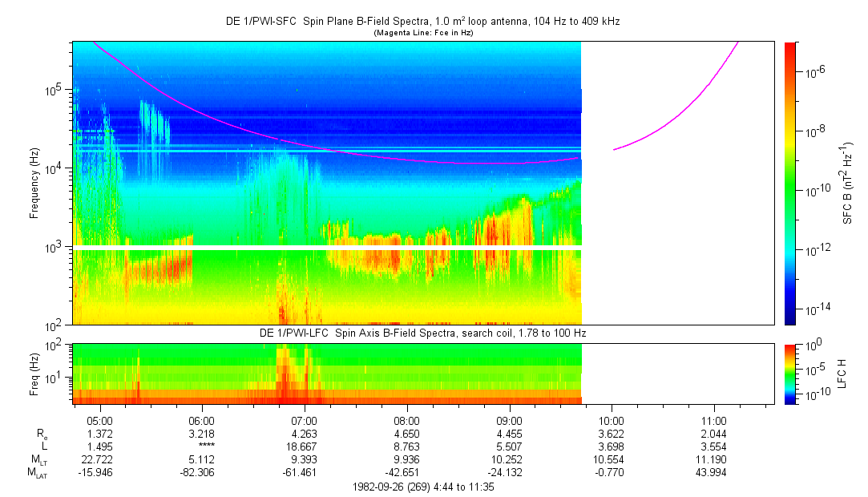868x497 pixels.
Task: Click the DE 1/PWI-LFC search coil panel title
Action: 422,333
